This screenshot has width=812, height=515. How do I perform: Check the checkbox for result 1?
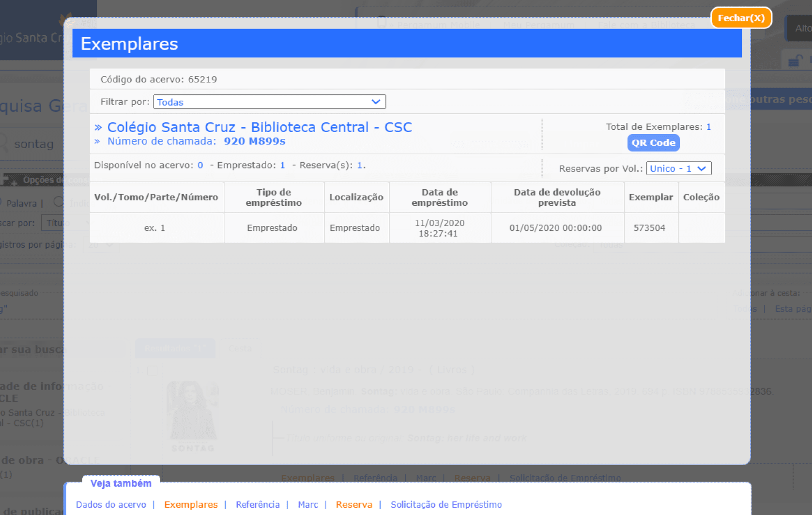pyautogui.click(x=152, y=371)
